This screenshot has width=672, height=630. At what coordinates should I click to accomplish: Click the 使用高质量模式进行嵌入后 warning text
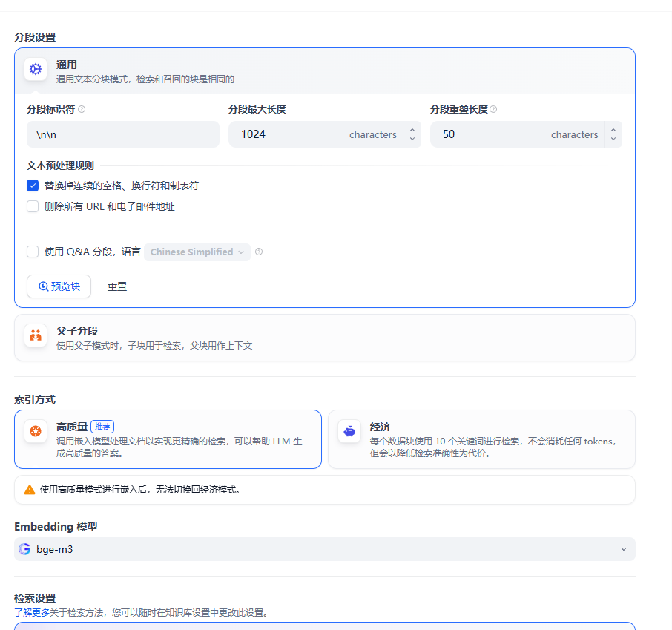coord(140,490)
